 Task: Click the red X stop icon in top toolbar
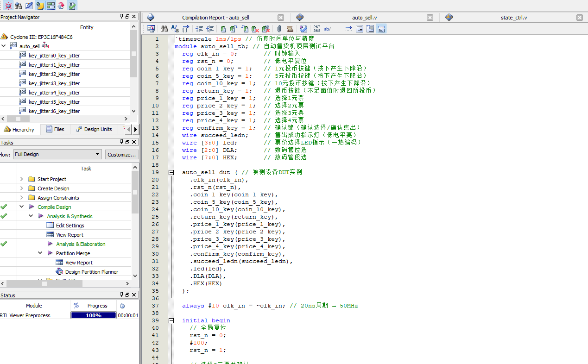click(8, 6)
